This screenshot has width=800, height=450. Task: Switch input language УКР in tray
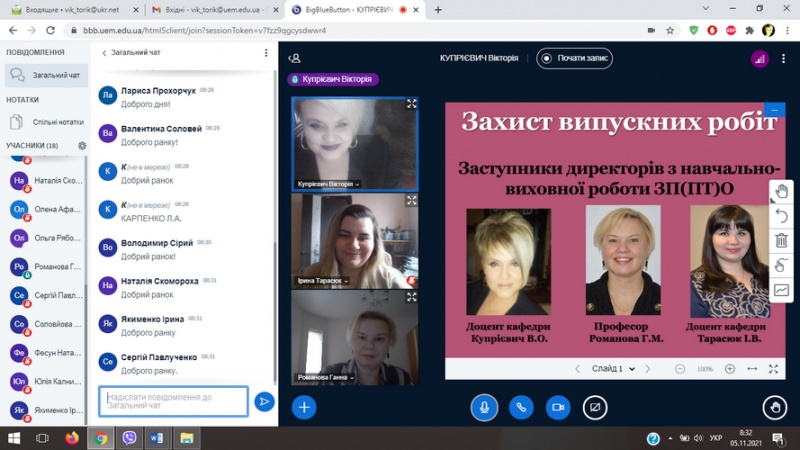[x=715, y=438]
